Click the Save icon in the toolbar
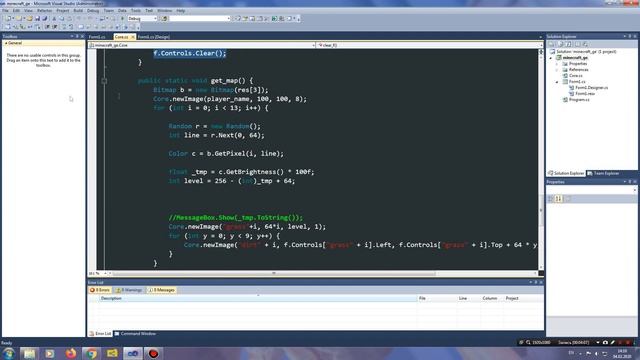Screen dimensions: 640x360 (x=37, y=19)
